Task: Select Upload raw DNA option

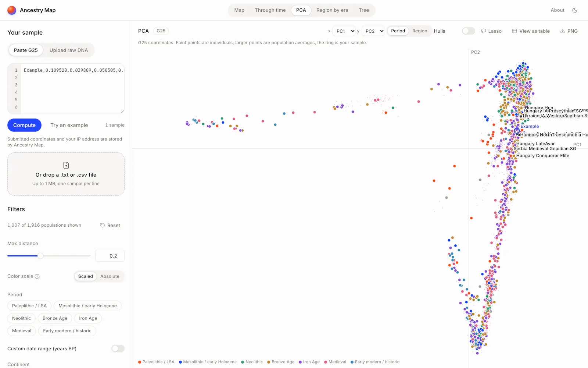Action: click(x=69, y=50)
